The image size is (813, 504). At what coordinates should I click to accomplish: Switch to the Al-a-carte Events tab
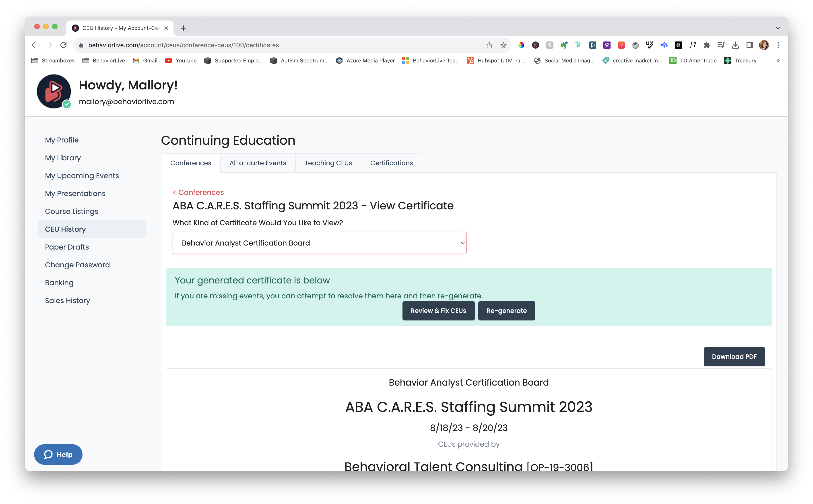(x=258, y=163)
